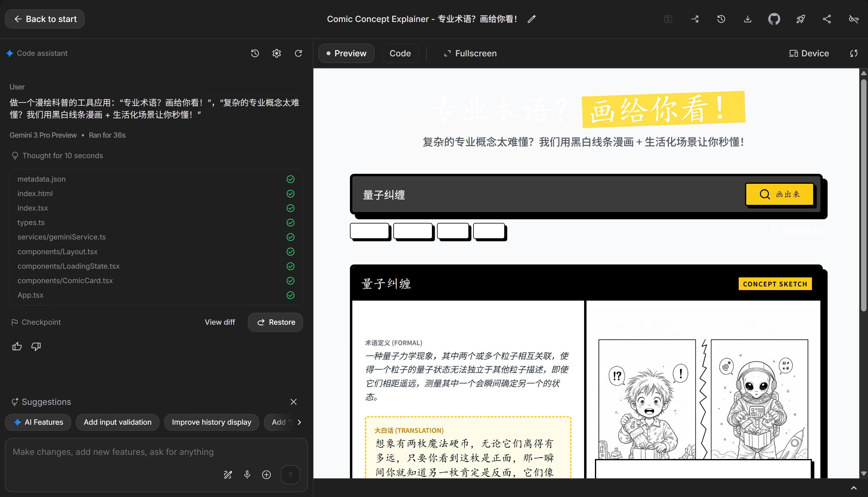Click the save icon in top bar
The image size is (868, 497).
[668, 19]
